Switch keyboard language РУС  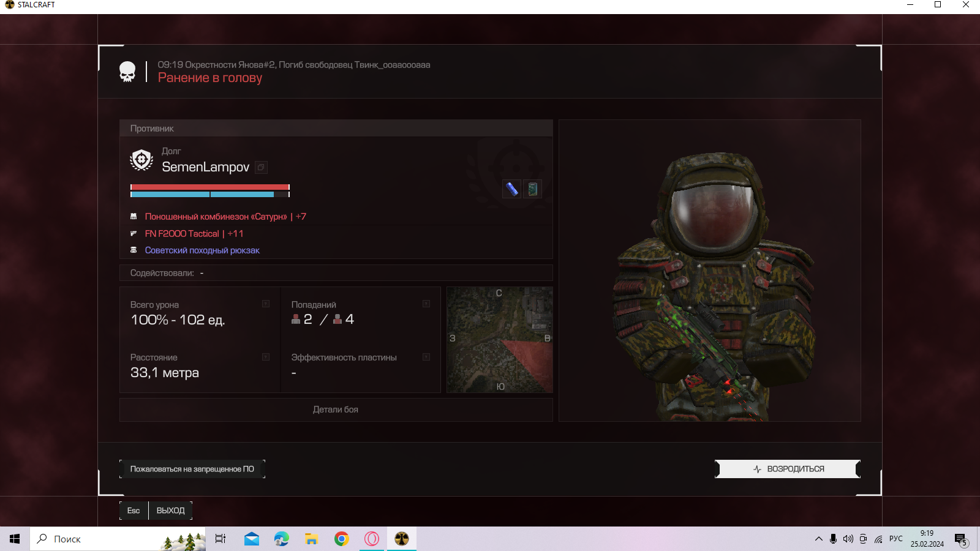(896, 539)
